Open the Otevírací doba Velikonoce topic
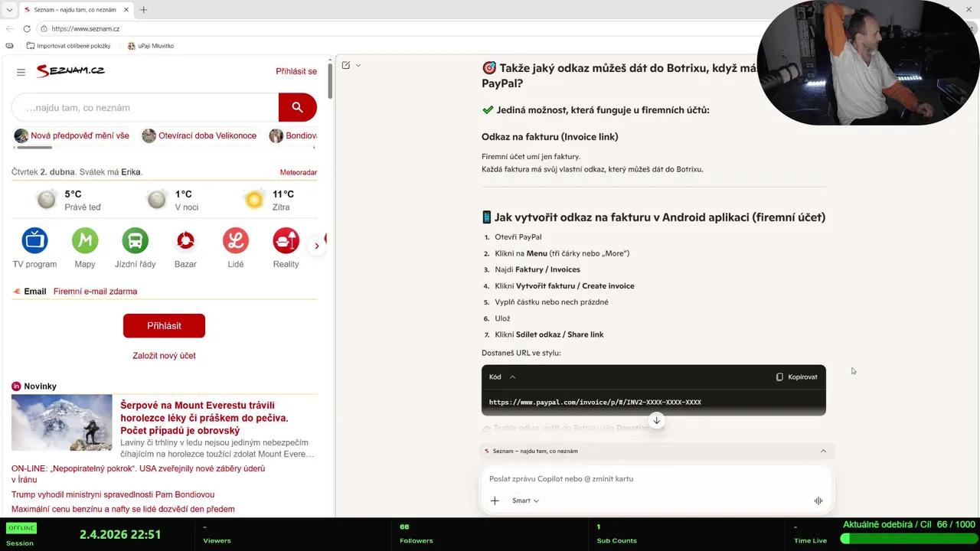Screen dimensions: 980x551 pos(200,135)
